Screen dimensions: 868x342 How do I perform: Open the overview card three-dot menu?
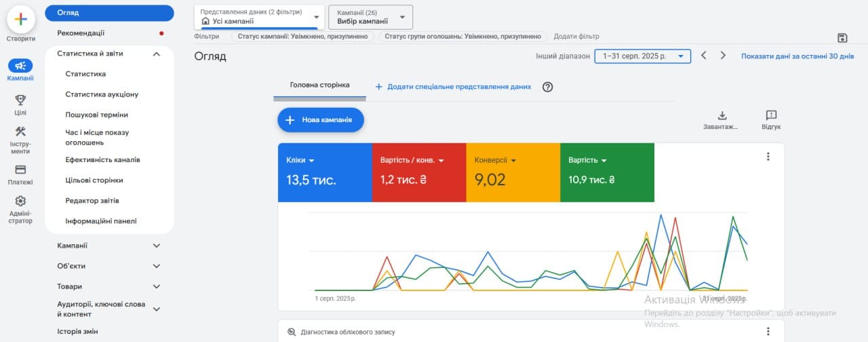point(768,157)
